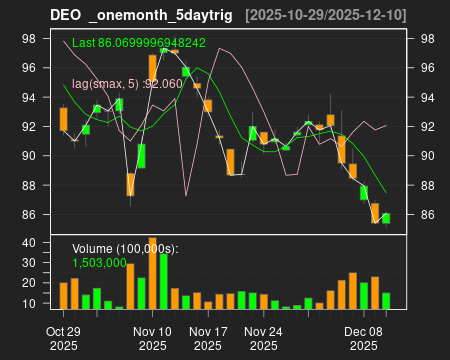
Task: Click the last green volume bar on Dec 10
Action: coord(386,301)
